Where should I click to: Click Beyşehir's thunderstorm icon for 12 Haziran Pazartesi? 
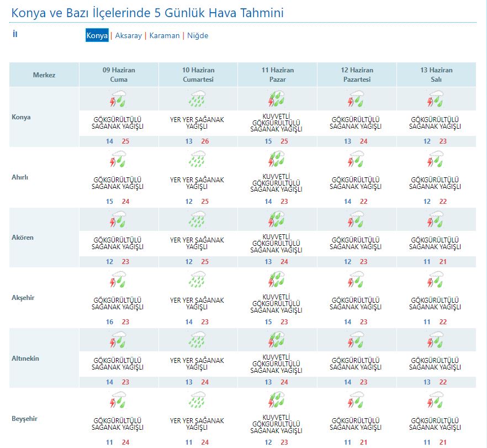[x=357, y=400]
